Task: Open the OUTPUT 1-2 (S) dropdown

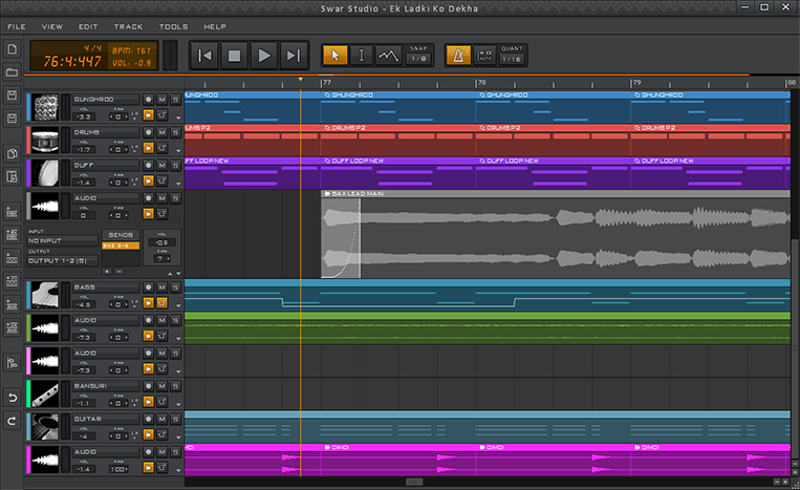Action: point(62,260)
